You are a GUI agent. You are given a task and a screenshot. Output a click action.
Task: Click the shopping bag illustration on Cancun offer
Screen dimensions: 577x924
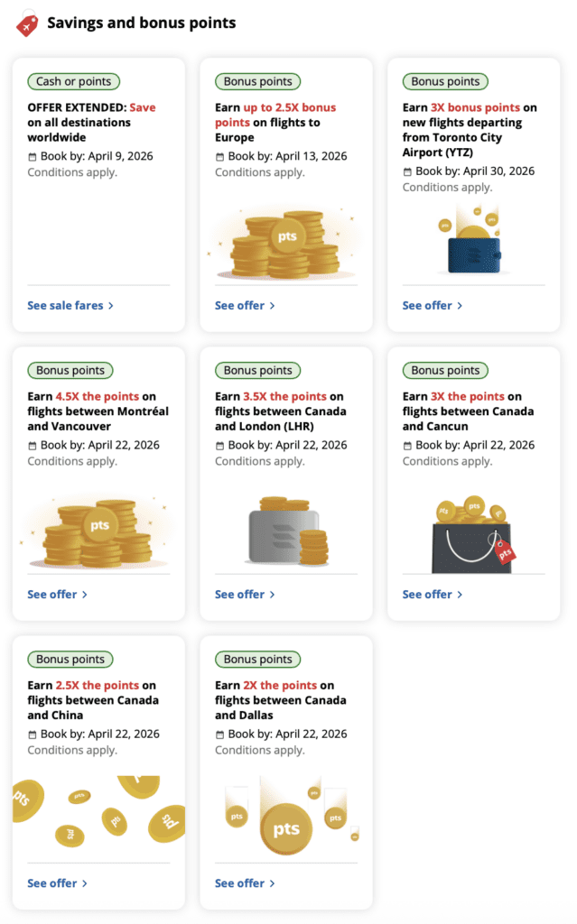coord(473,534)
